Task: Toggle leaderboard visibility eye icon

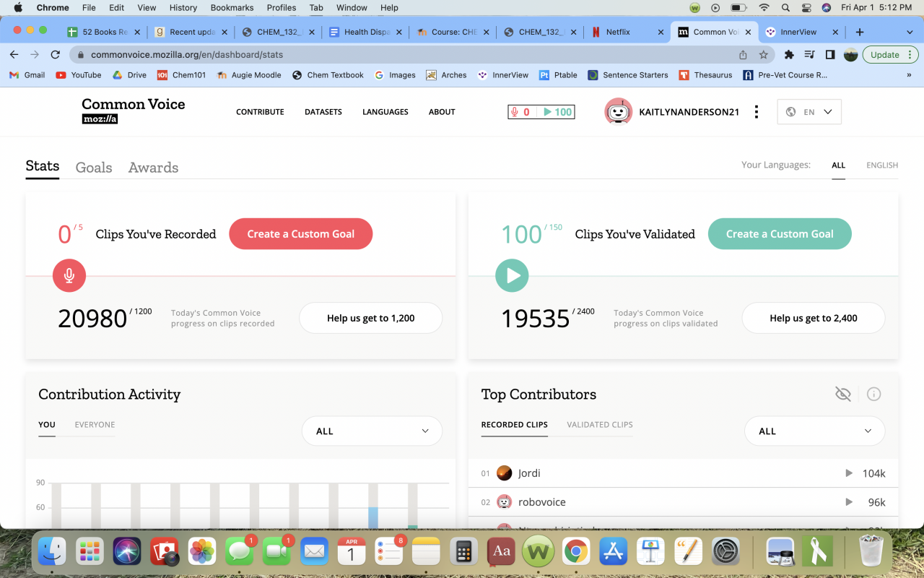Action: [x=842, y=394]
